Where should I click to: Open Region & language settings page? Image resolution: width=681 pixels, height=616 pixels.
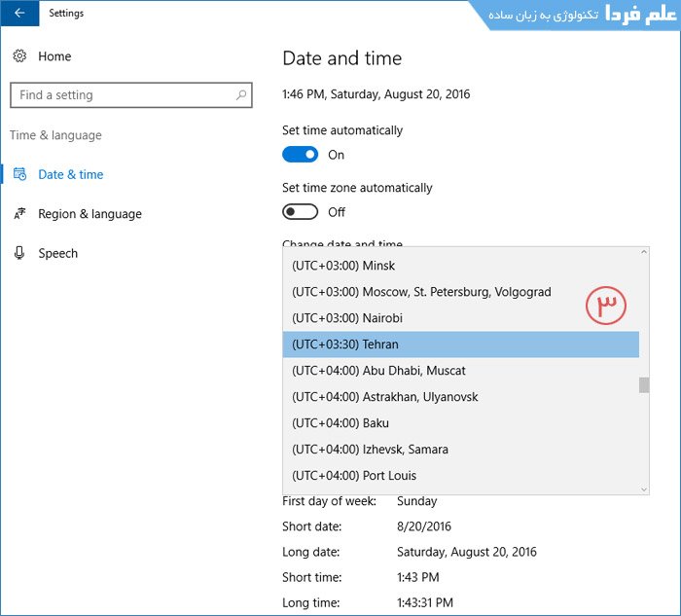(x=90, y=214)
